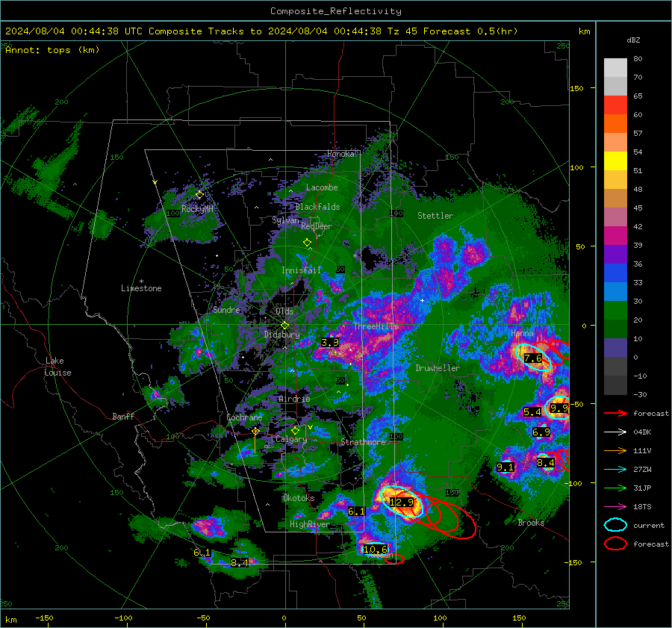The image size is (672, 628).
Task: Click the Lake Louise label
Action: tap(57, 367)
